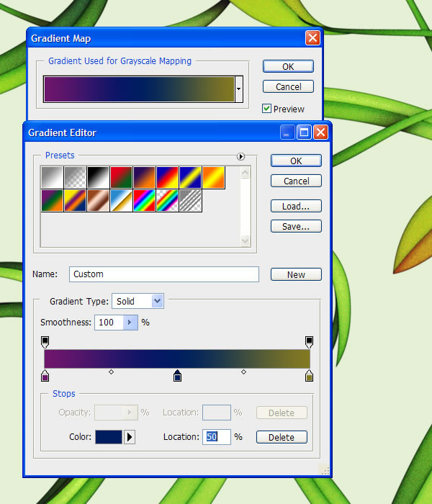Click the right opacity stop above gradient
Viewport: 432px width, 504px height.
coord(309,342)
